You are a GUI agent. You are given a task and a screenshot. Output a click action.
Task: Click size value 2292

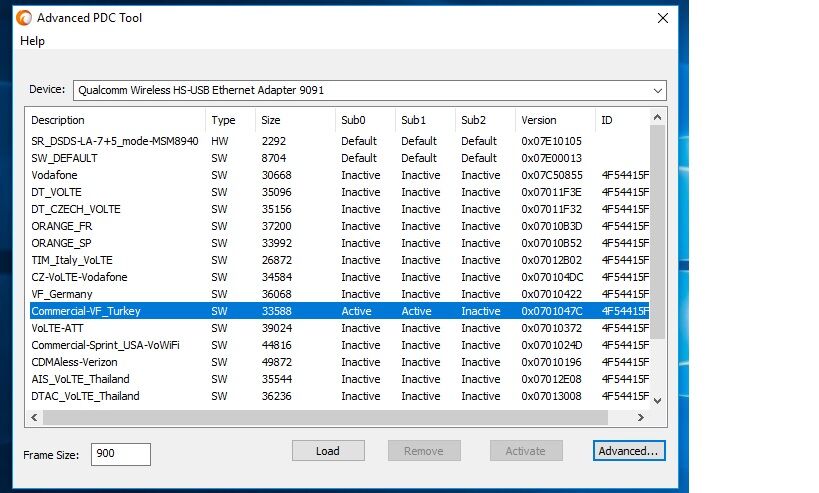pos(274,141)
